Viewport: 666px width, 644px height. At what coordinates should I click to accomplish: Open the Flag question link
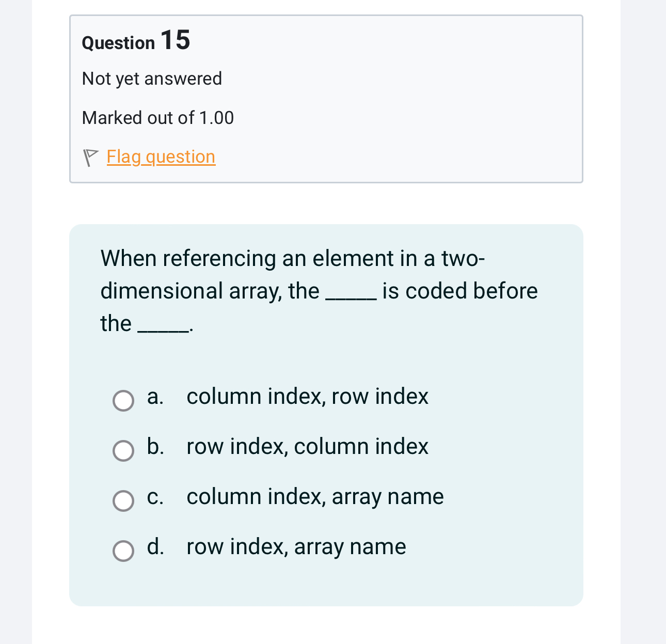[161, 156]
